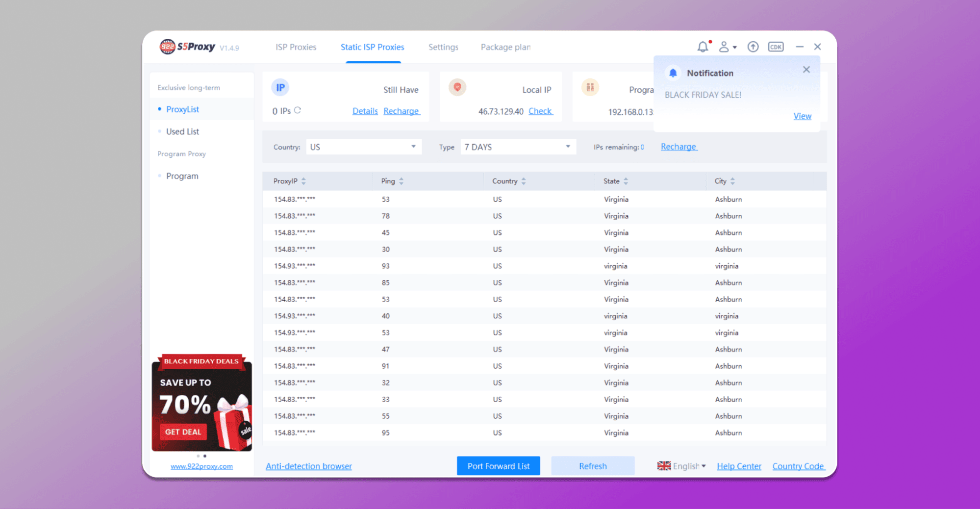Image resolution: width=980 pixels, height=509 pixels.
Task: Click the 922 S5Proxy logo
Action: (x=188, y=47)
